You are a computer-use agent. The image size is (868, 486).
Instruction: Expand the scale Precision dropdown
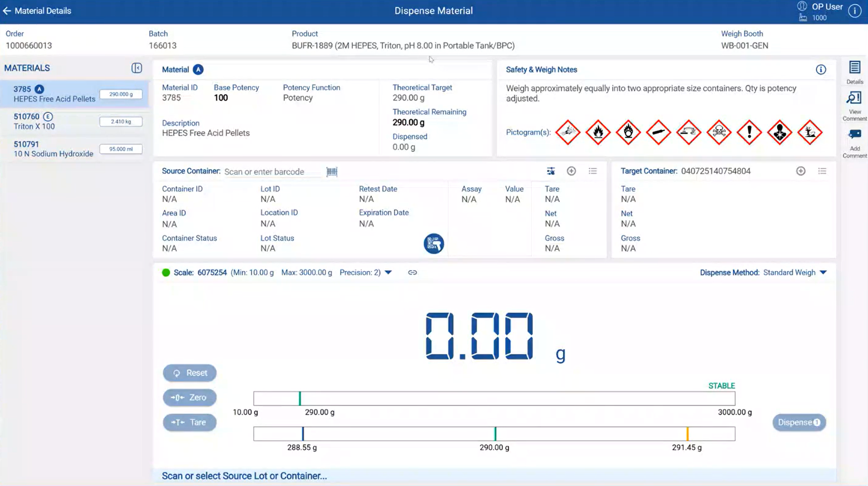(388, 273)
